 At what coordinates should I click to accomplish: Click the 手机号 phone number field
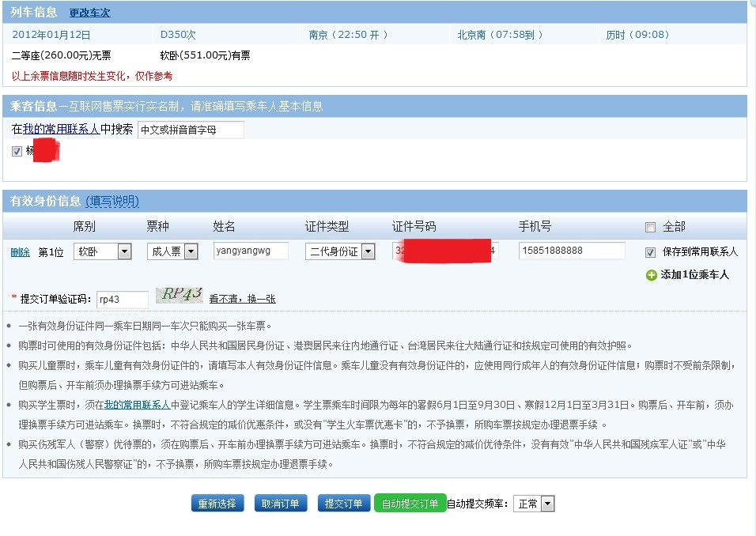[x=572, y=251]
